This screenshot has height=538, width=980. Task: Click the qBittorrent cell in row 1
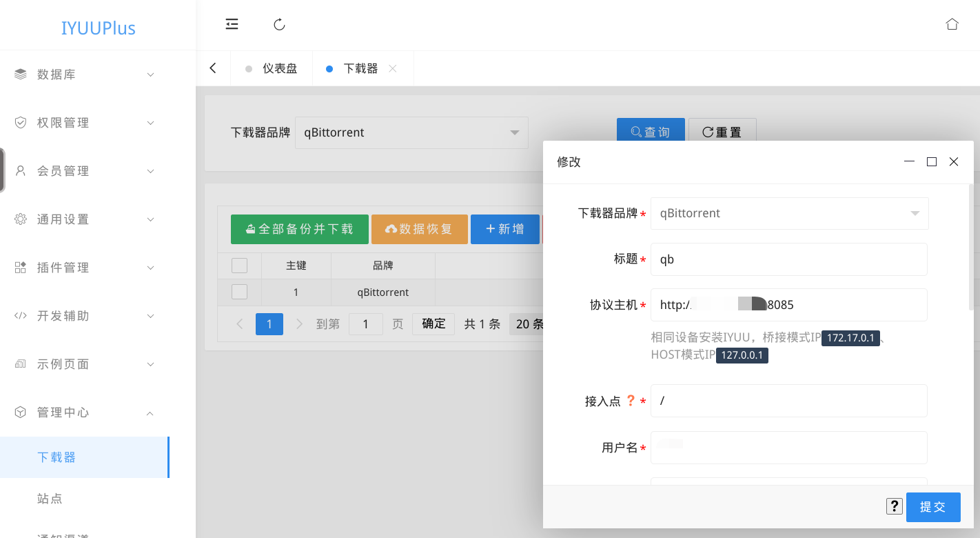point(383,292)
